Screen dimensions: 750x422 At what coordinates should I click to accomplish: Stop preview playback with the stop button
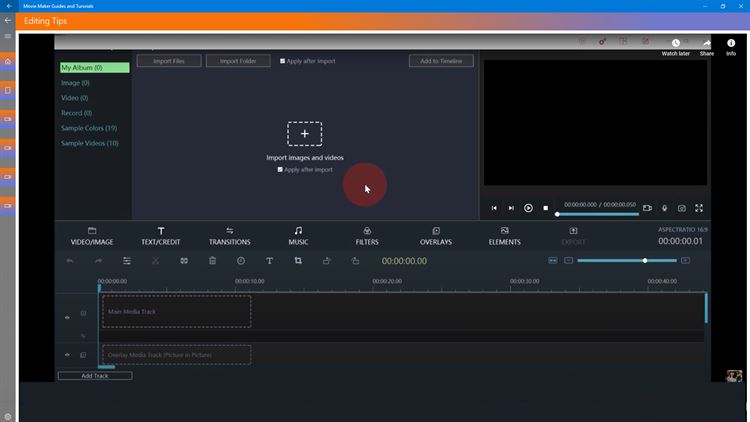point(545,208)
